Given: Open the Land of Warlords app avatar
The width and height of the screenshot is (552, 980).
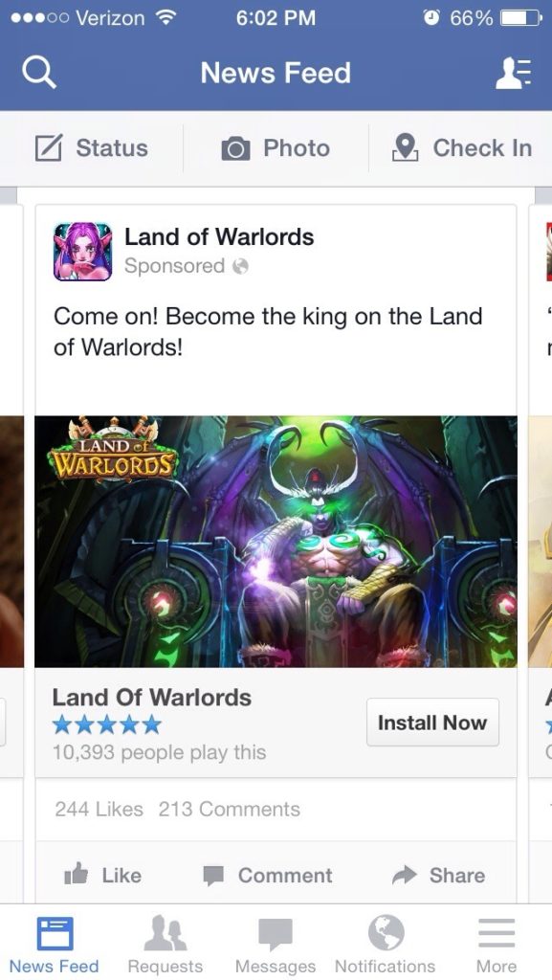Looking at the screenshot, I should pyautogui.click(x=82, y=252).
